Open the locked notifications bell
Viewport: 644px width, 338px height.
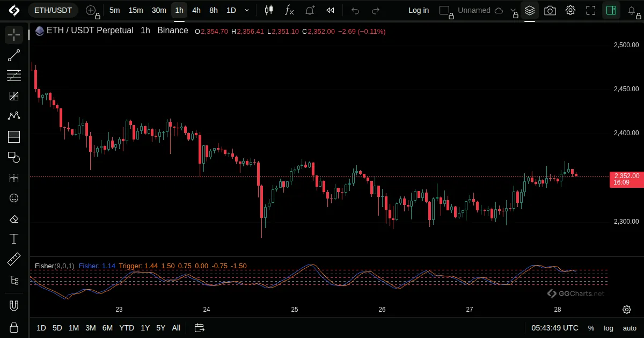633,11
